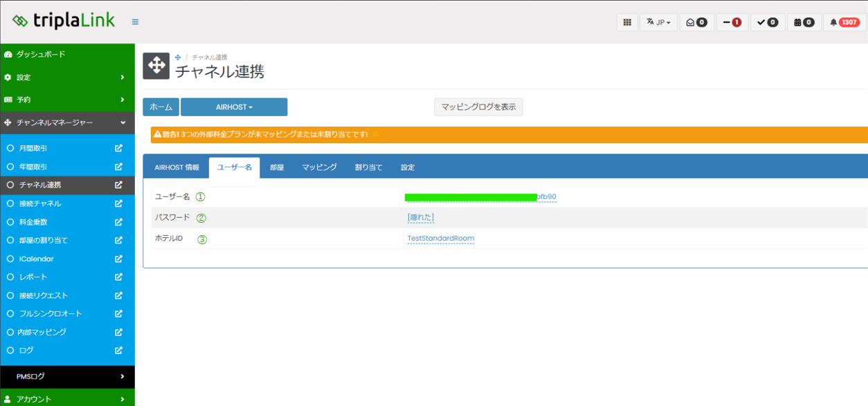Click the external-link icon beside 料金乗数
The image size is (868, 406).
[x=119, y=222]
